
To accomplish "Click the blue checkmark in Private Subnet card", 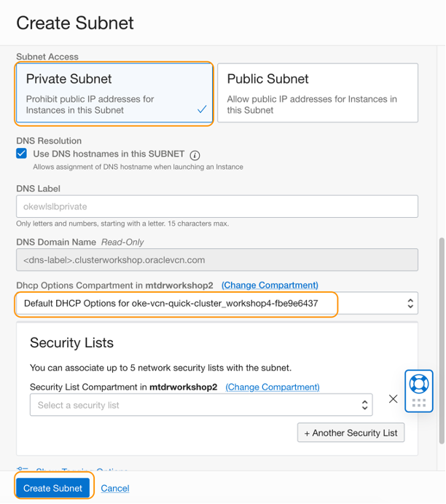I will coord(202,109).
